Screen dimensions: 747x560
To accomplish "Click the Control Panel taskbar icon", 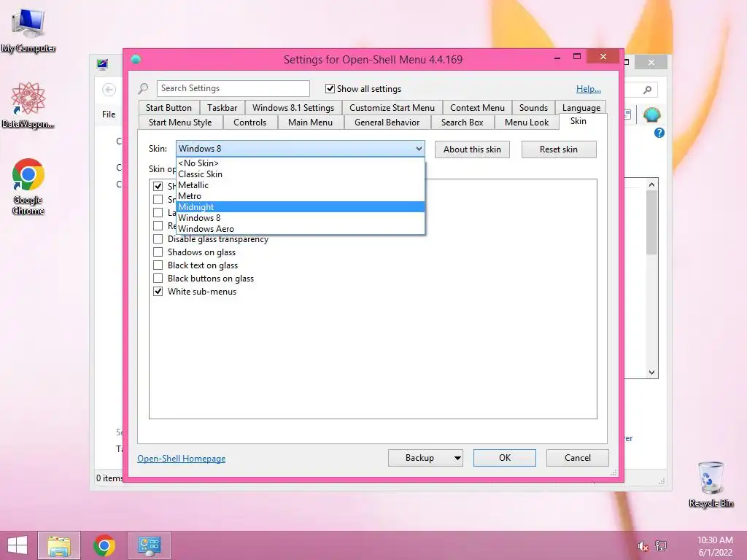I will tap(150, 545).
